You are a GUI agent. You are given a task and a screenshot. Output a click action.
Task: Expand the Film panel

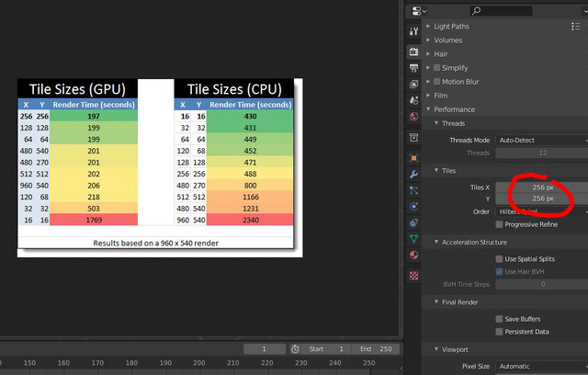(428, 96)
